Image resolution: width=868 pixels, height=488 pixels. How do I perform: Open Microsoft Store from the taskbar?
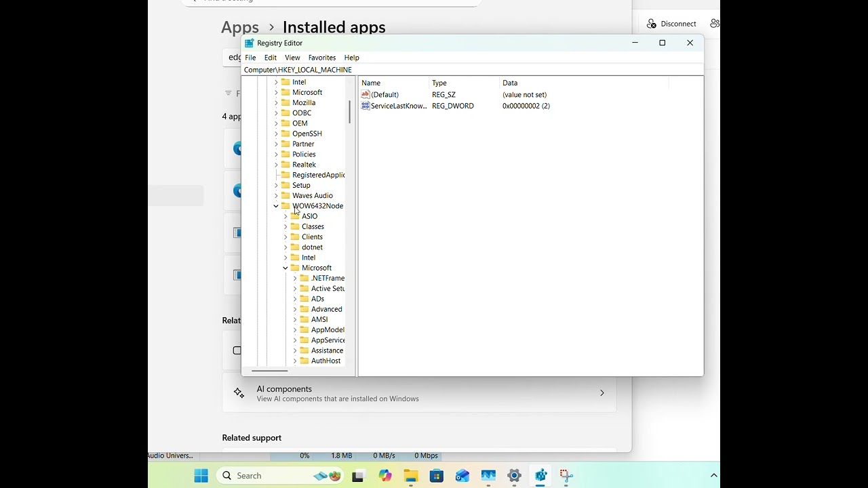tap(437, 476)
